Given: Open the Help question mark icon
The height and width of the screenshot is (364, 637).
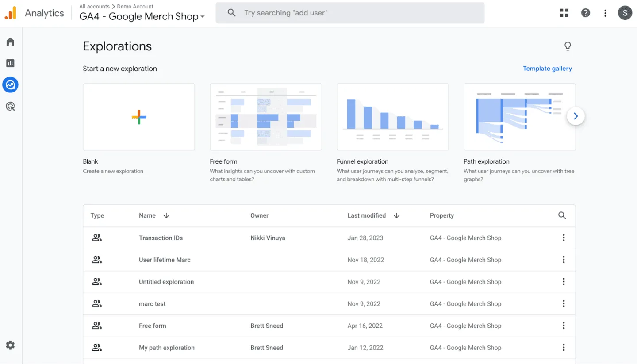Looking at the screenshot, I should (586, 13).
